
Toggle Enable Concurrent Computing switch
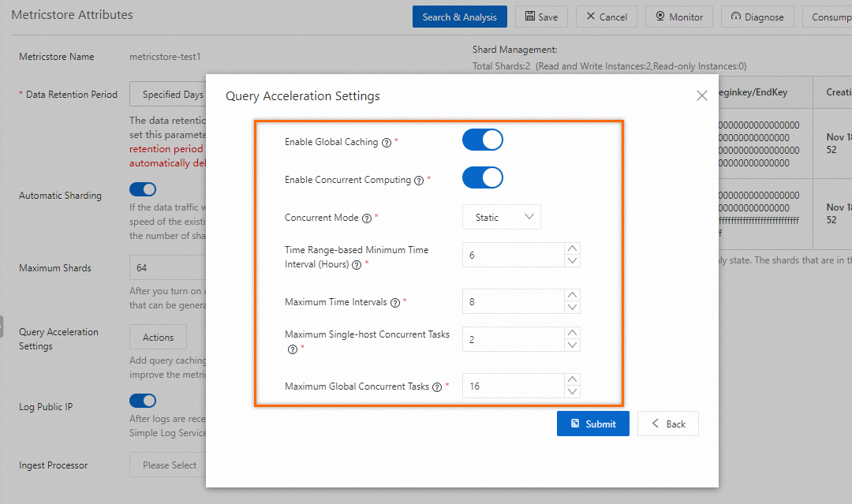(483, 177)
